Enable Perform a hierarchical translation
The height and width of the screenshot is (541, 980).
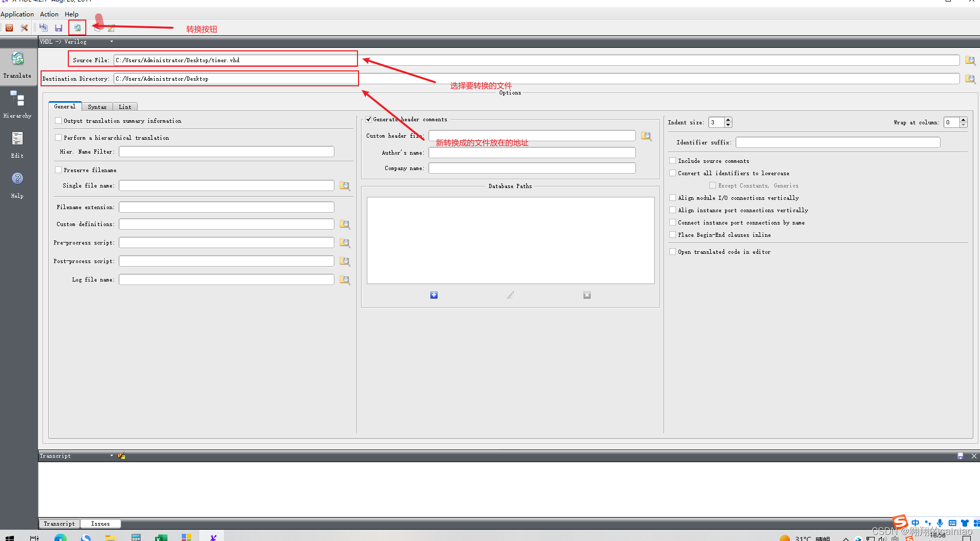(x=59, y=138)
